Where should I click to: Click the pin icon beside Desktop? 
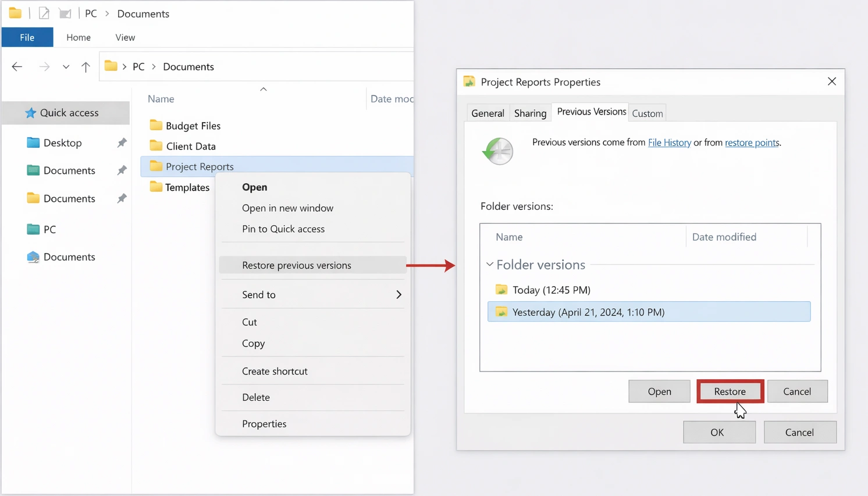[x=122, y=142]
